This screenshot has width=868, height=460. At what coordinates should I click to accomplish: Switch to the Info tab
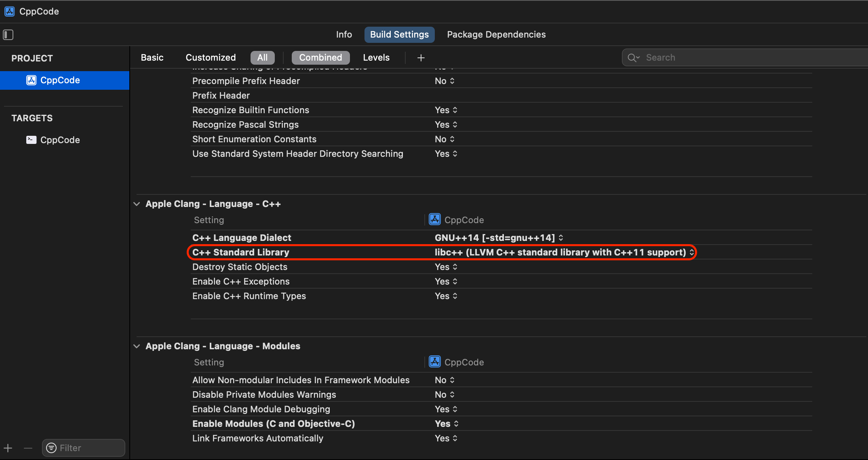pos(344,34)
